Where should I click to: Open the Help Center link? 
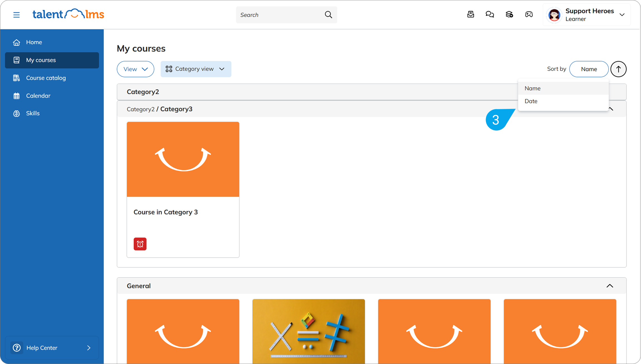pos(52,348)
